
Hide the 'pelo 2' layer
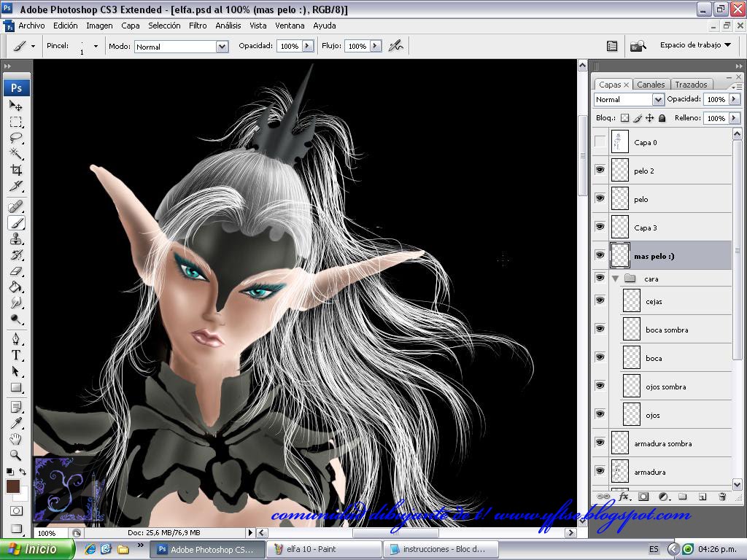click(x=600, y=170)
